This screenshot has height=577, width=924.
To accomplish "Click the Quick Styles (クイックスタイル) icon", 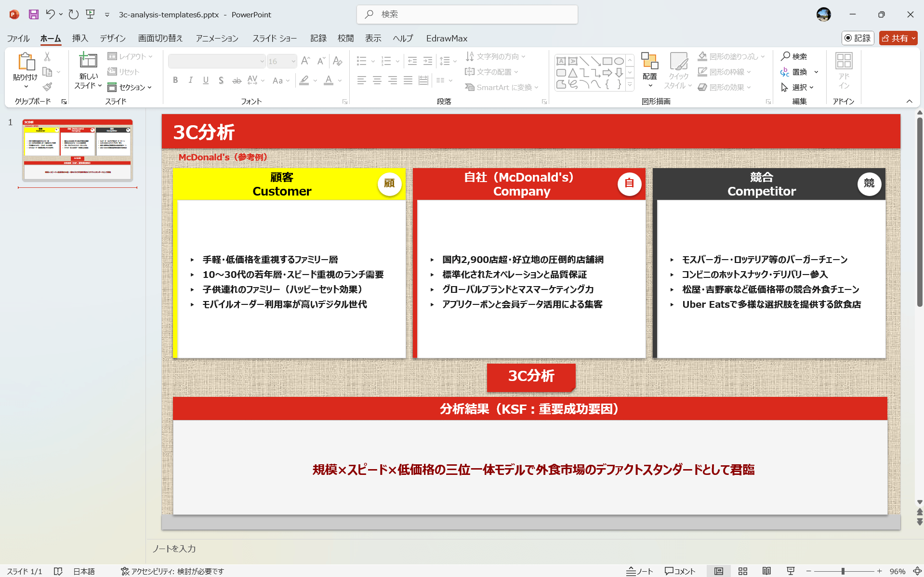I will [x=678, y=61].
